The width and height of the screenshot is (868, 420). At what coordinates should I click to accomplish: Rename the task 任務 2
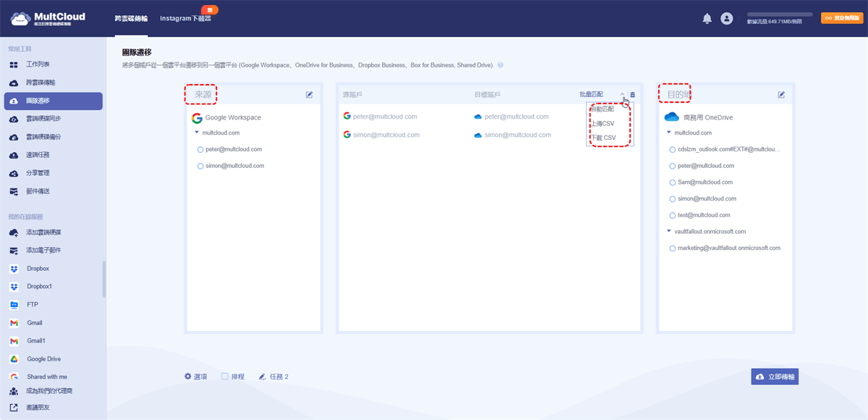click(273, 377)
